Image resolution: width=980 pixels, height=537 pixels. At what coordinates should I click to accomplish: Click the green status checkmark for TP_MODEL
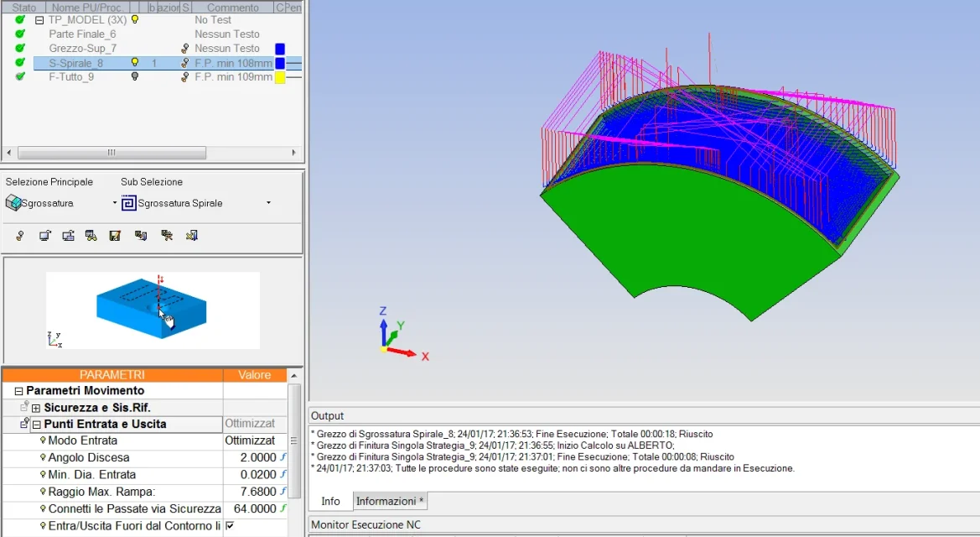tap(20, 20)
